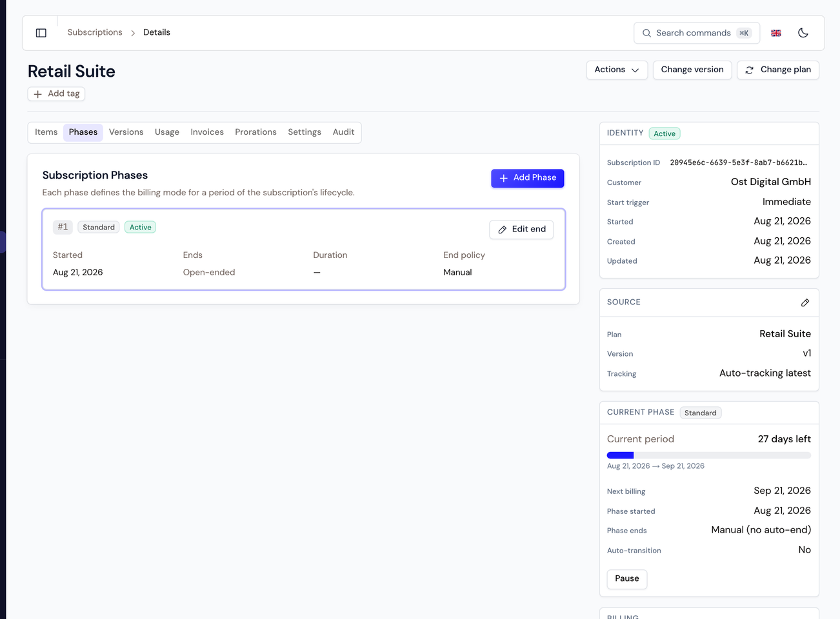Switch to the Versions tab
The height and width of the screenshot is (619, 840).
coord(126,132)
